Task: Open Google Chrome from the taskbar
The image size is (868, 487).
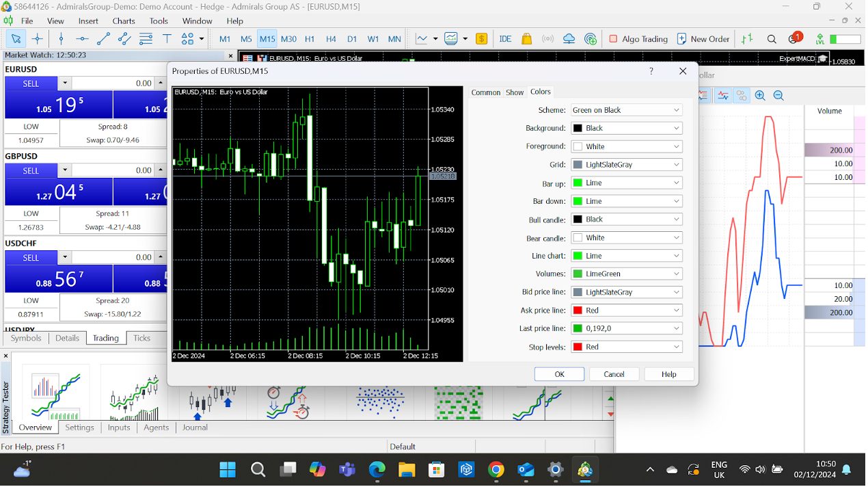Action: (496, 469)
